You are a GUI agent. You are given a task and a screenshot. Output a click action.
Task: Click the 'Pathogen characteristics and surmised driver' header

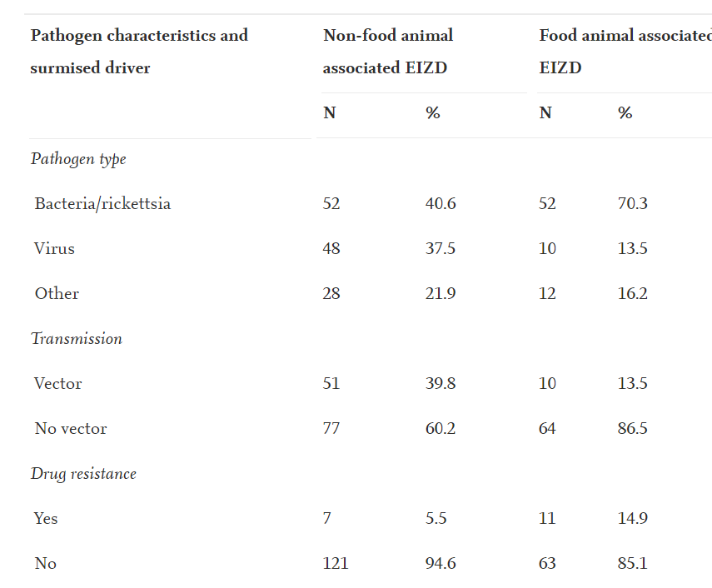139,52
